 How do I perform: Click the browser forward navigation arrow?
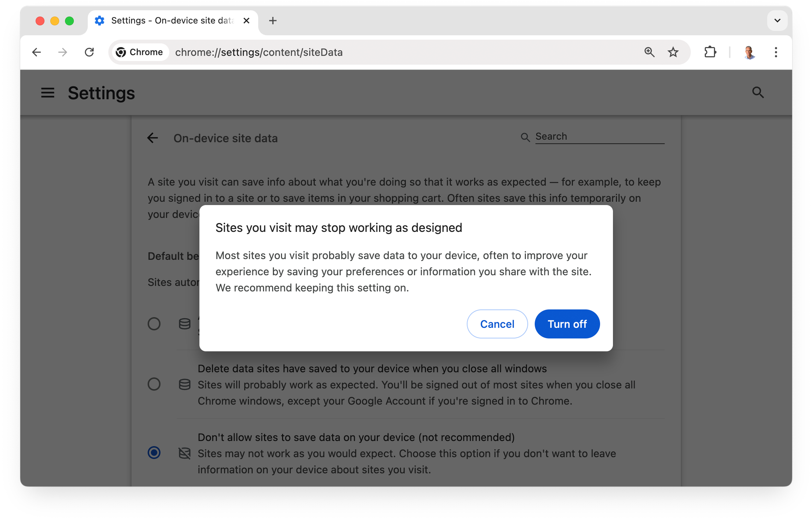[x=63, y=51]
